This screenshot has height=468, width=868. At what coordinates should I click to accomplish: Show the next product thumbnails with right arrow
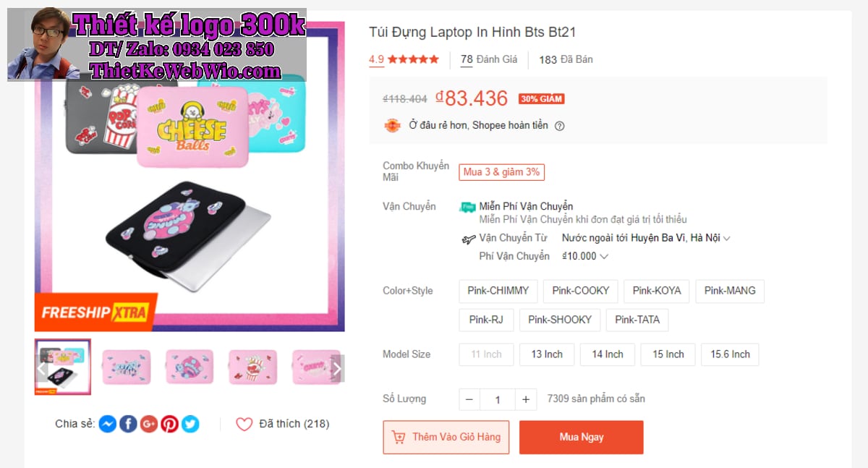point(336,368)
